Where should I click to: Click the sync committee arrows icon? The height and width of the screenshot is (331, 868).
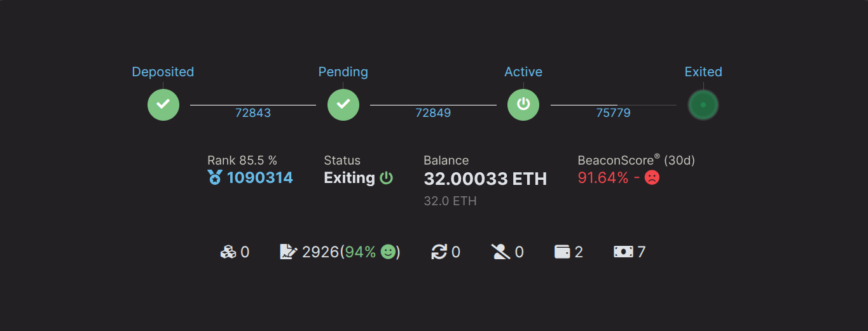click(x=439, y=252)
